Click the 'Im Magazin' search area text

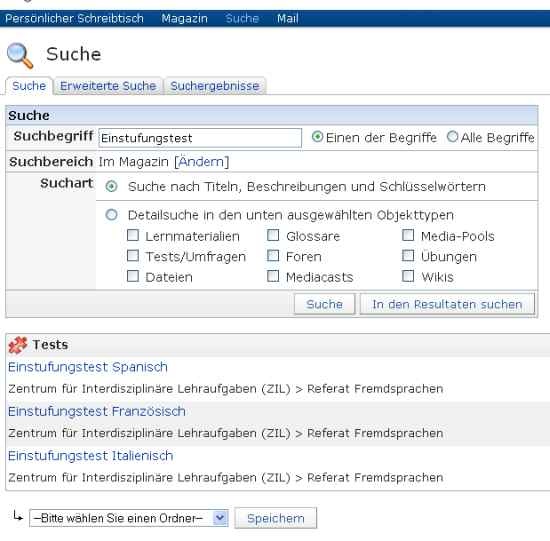(134, 162)
